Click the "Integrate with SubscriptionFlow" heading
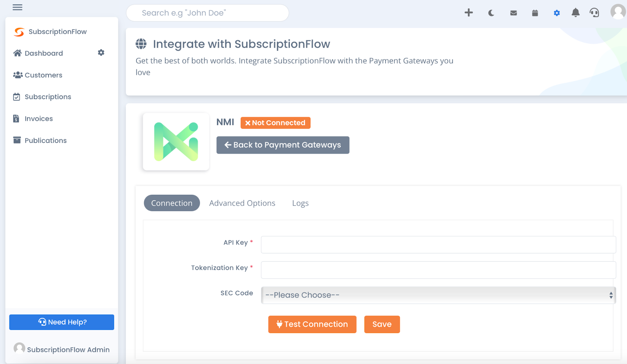 (x=241, y=44)
